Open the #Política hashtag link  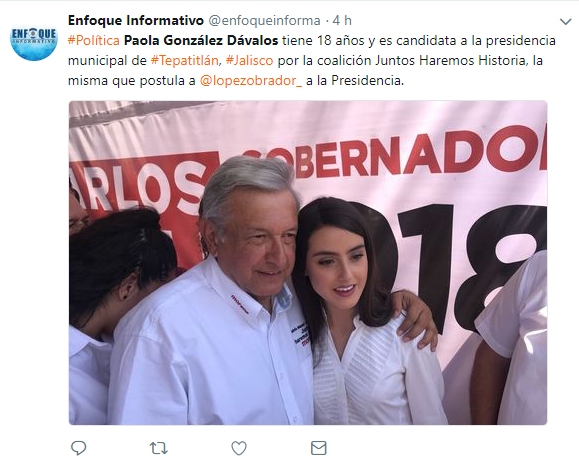coord(94,40)
